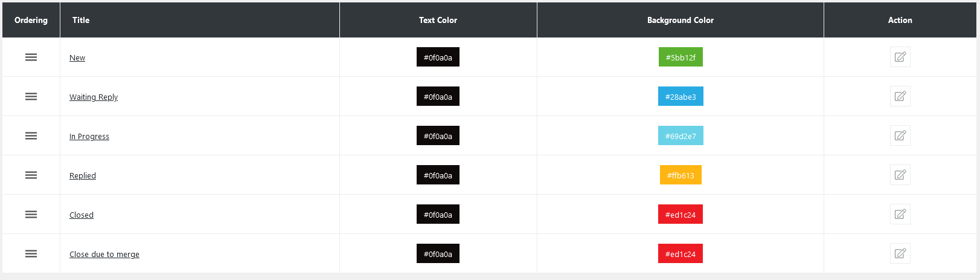Open the New status link
This screenshot has height=280, width=980.
77,58
